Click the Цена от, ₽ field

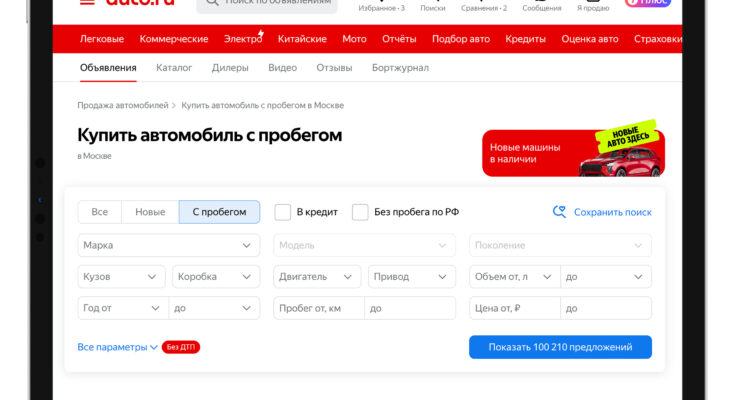(515, 308)
